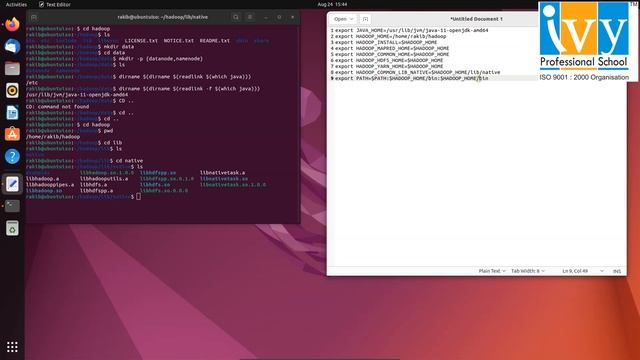640x360 pixels.
Task: Click the terminal search icon
Action: click(236, 17)
